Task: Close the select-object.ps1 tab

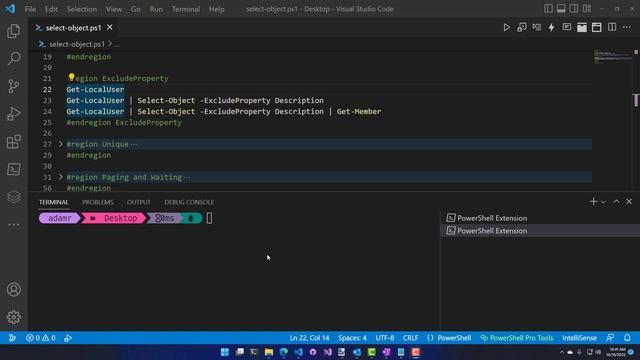Action: (x=109, y=27)
